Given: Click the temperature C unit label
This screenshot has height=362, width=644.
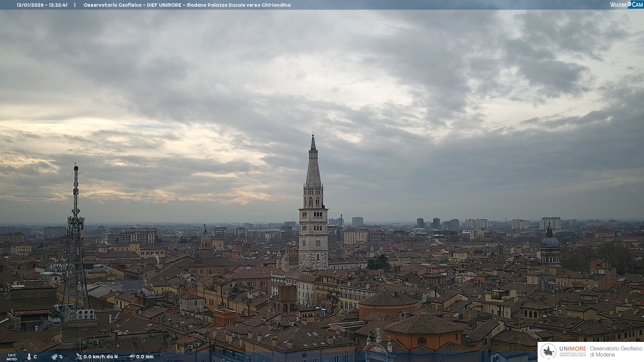Looking at the screenshot, I should pyautogui.click(x=35, y=357).
